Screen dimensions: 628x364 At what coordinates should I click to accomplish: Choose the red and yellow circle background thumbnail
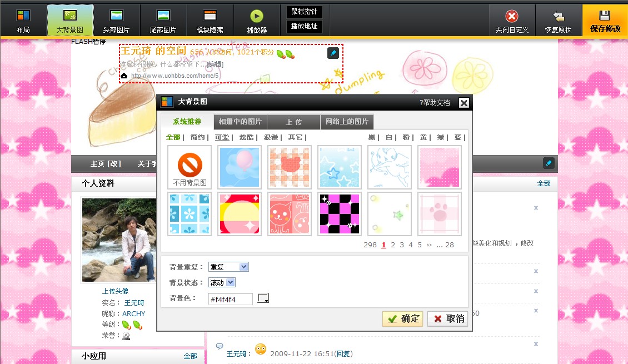pos(240,214)
